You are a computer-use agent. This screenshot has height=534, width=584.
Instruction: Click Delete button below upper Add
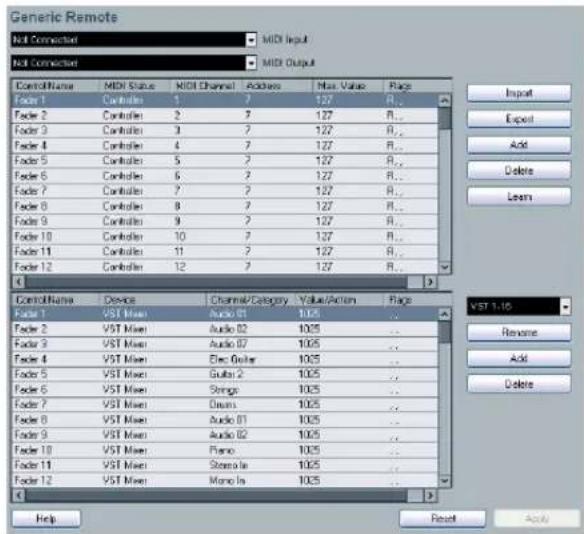point(519,171)
